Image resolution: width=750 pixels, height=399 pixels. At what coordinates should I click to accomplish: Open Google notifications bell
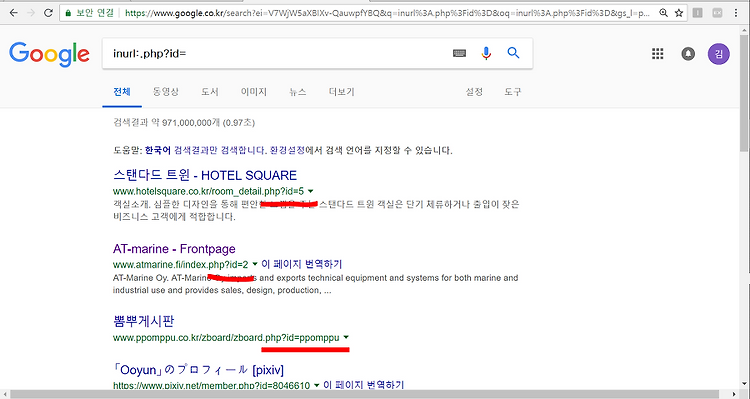click(x=688, y=54)
